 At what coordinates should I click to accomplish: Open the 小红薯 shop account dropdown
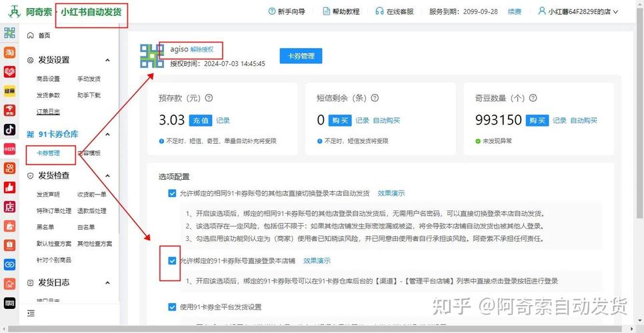579,11
